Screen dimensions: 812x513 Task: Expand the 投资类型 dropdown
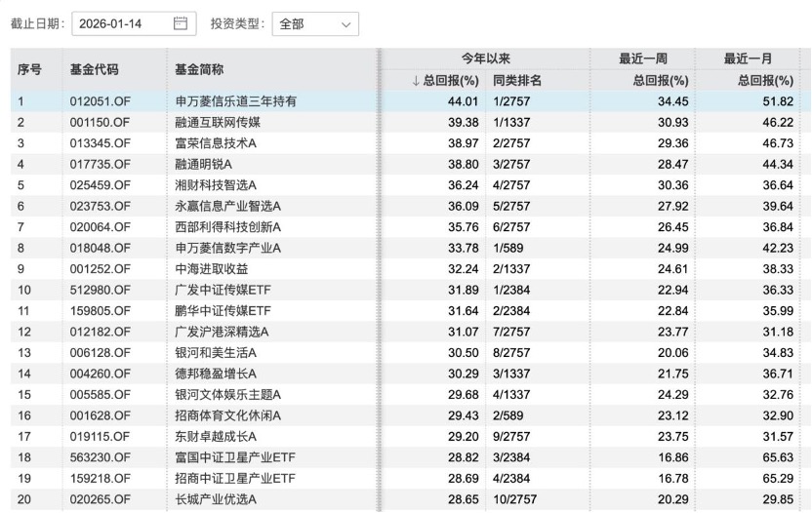click(x=315, y=24)
